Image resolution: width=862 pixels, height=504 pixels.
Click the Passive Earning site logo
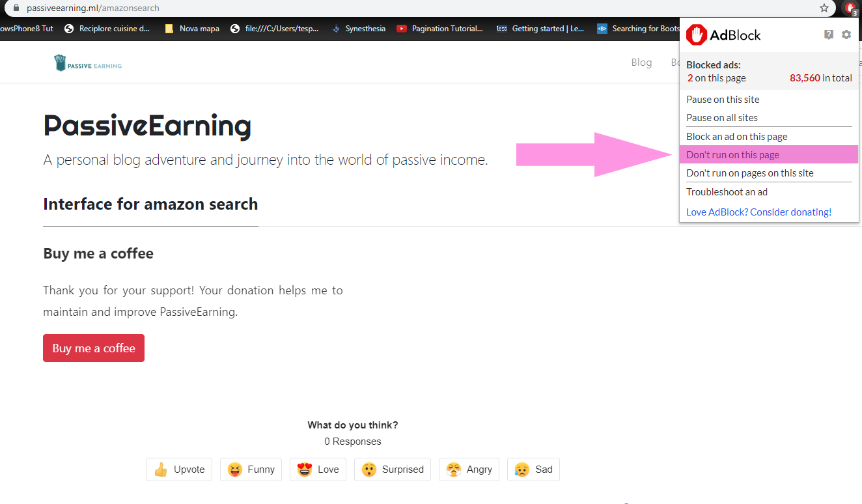[88, 63]
